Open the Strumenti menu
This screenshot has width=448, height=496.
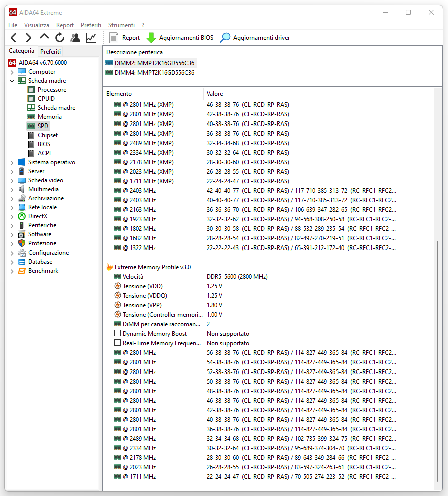(122, 25)
